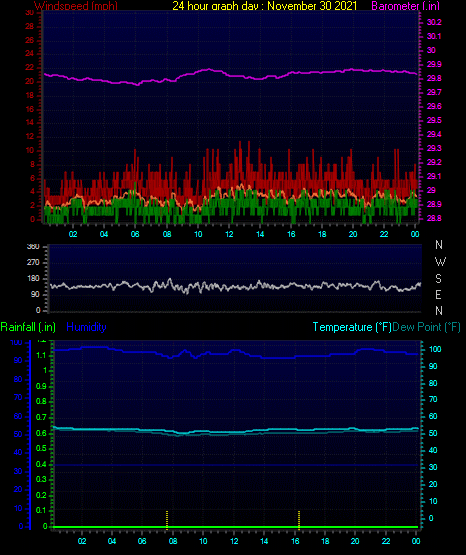This screenshot has height=555, width=466.
Task: Click the yellow dotted sunset marker near 16
Action: (299, 520)
